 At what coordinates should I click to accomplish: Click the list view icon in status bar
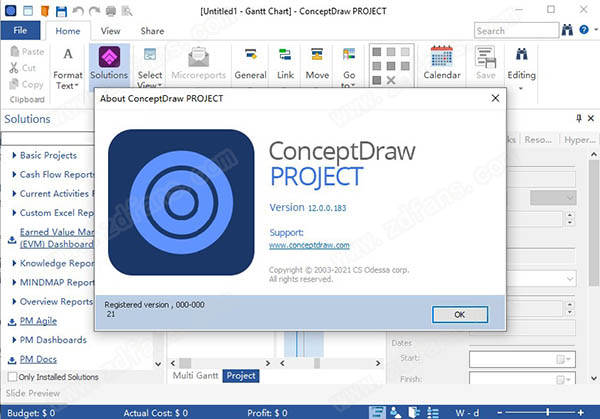(x=433, y=412)
